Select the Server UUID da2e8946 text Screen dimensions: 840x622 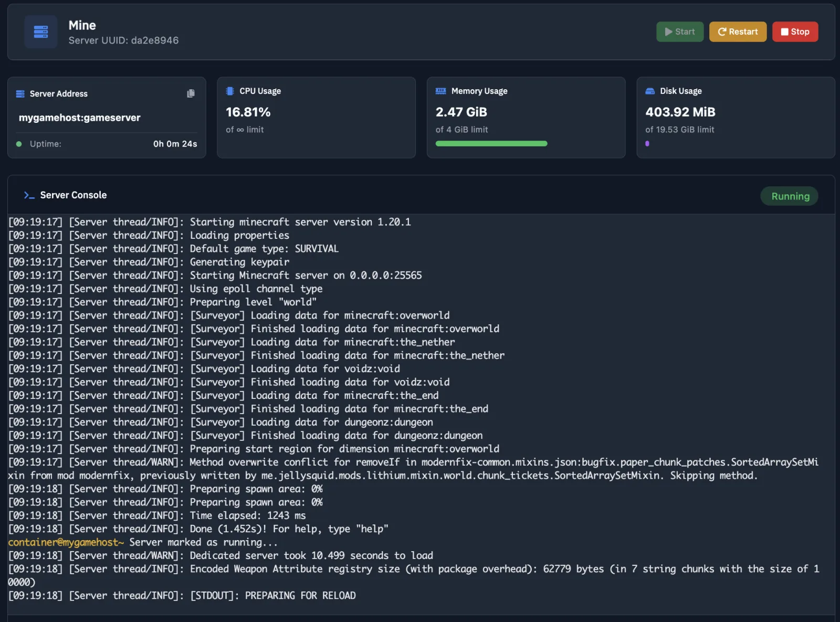124,40
